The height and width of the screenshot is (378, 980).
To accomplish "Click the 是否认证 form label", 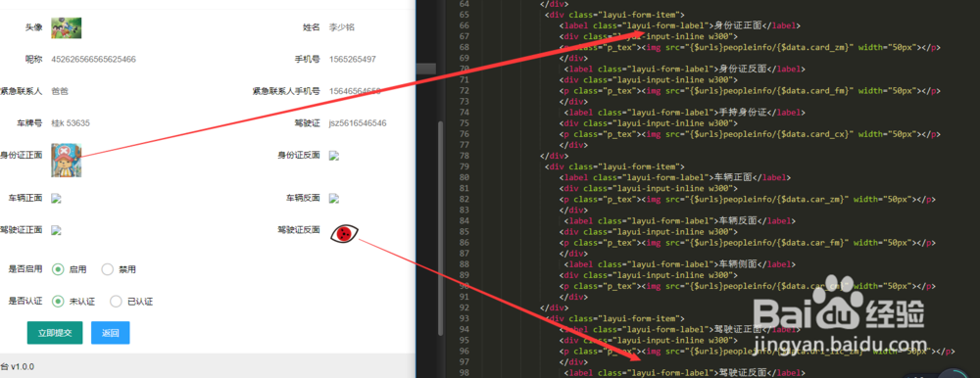I will [x=25, y=302].
